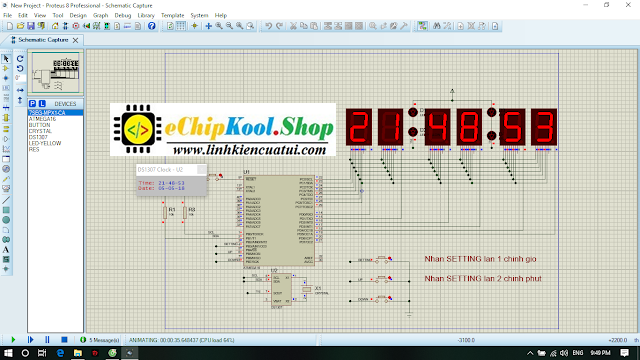Click the Y-Mirror vertical flip icon
Image resolution: width=640 pixels, height=360 pixels.
20,100
